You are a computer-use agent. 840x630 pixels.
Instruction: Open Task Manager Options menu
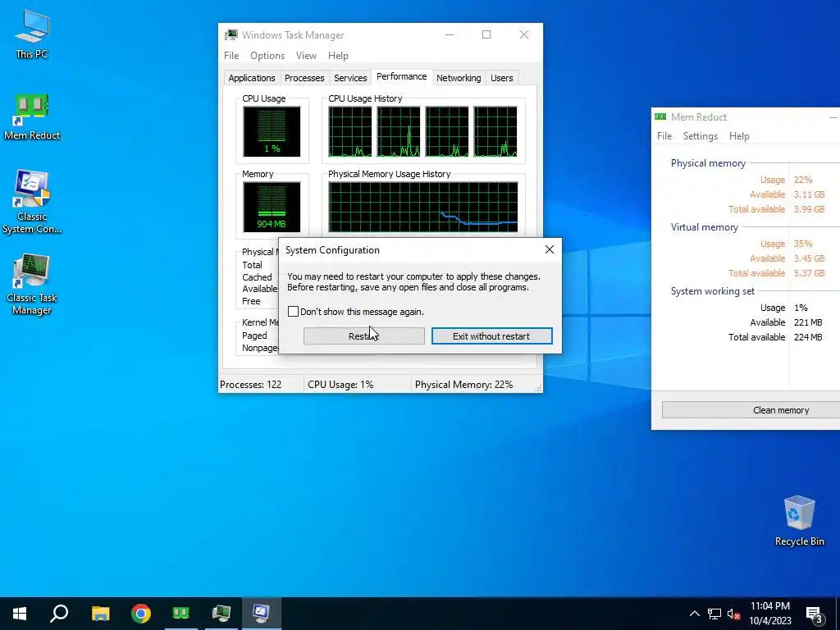tap(267, 56)
